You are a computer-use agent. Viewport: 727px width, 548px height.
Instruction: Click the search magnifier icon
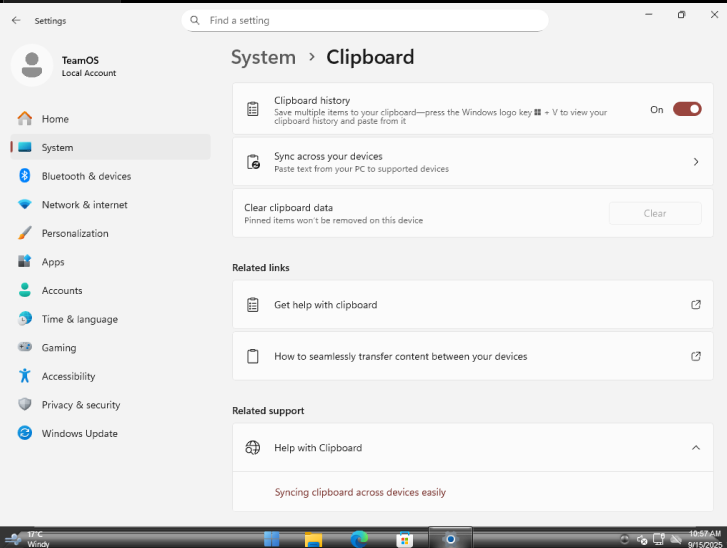point(195,20)
